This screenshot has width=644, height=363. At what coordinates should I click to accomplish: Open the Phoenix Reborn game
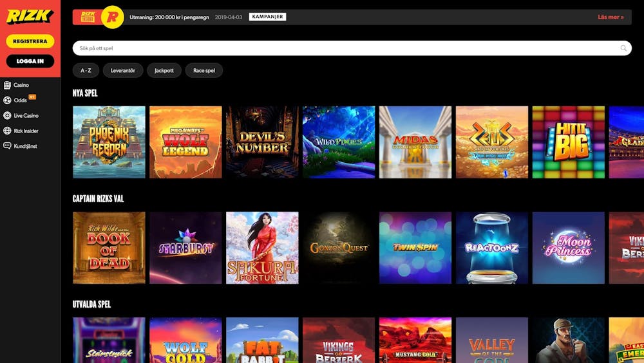pos(109,142)
